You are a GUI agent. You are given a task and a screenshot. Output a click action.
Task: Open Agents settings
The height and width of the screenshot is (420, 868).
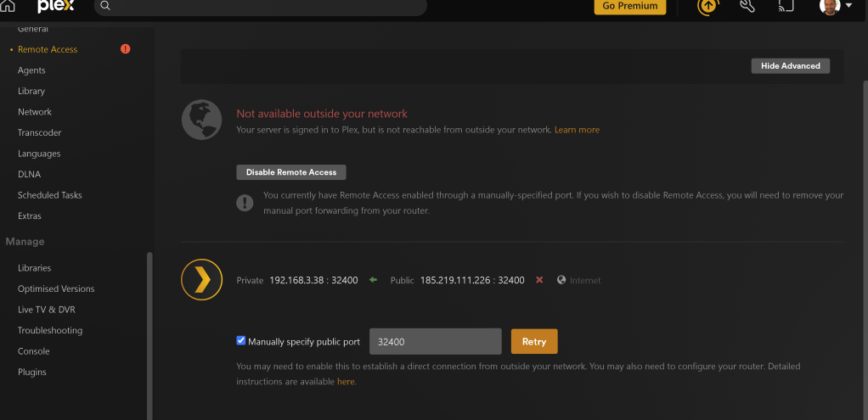point(31,70)
